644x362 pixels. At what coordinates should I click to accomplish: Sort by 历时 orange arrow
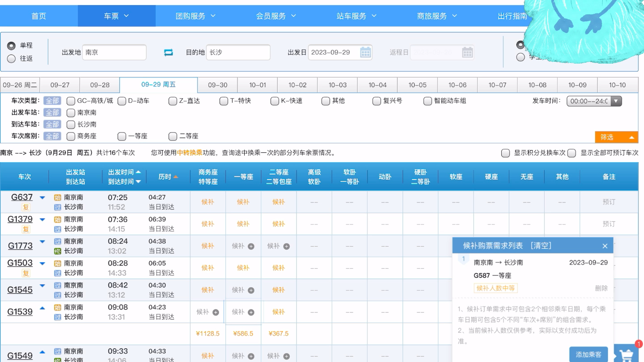pos(176,177)
